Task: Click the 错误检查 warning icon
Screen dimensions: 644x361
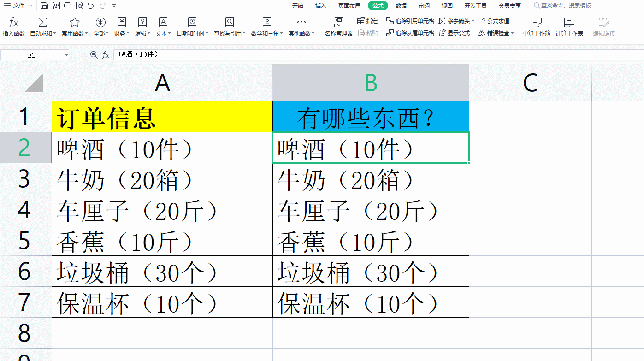Action: (x=481, y=33)
